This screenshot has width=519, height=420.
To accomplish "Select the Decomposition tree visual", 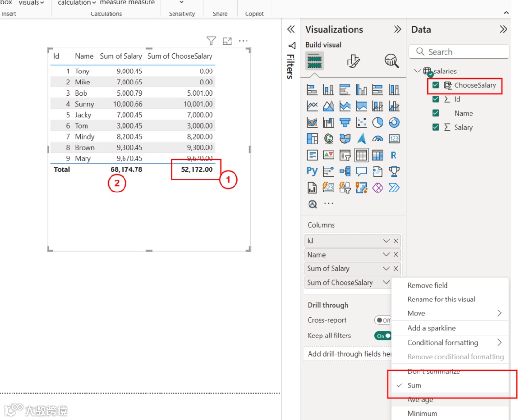I will (345, 171).
